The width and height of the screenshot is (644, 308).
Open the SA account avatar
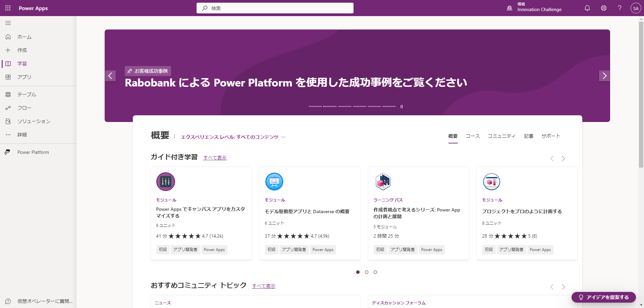coord(636,8)
